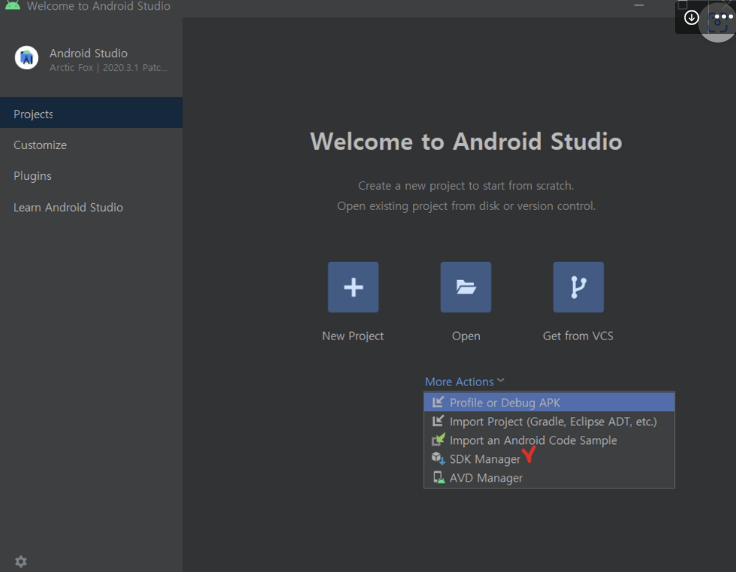This screenshot has width=736, height=572.
Task: Click the Arctic Fox version text
Action: click(108, 68)
